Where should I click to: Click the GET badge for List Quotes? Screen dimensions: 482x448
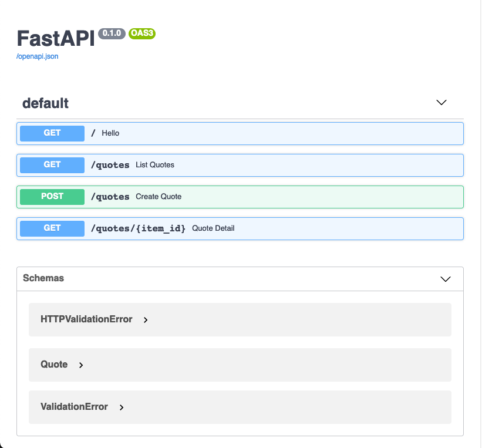click(x=52, y=165)
